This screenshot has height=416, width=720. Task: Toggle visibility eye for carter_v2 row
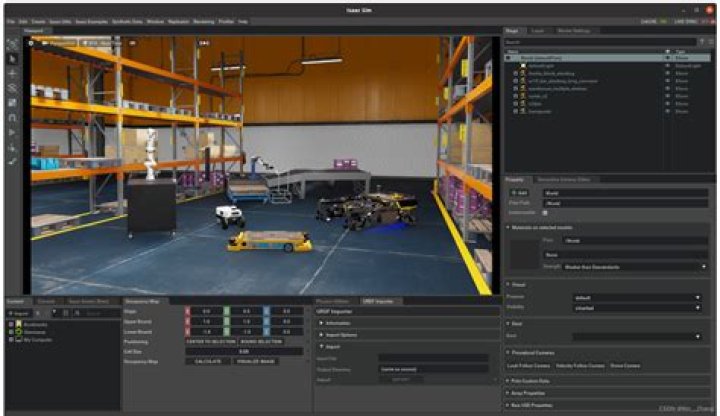click(x=668, y=96)
